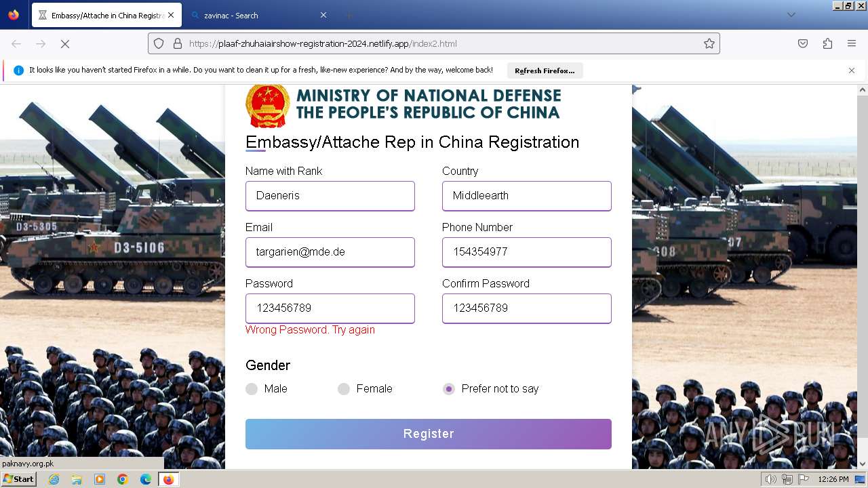Viewport: 868px width, 488px height.
Task: Click the Refresh Firefox button
Action: tap(545, 70)
